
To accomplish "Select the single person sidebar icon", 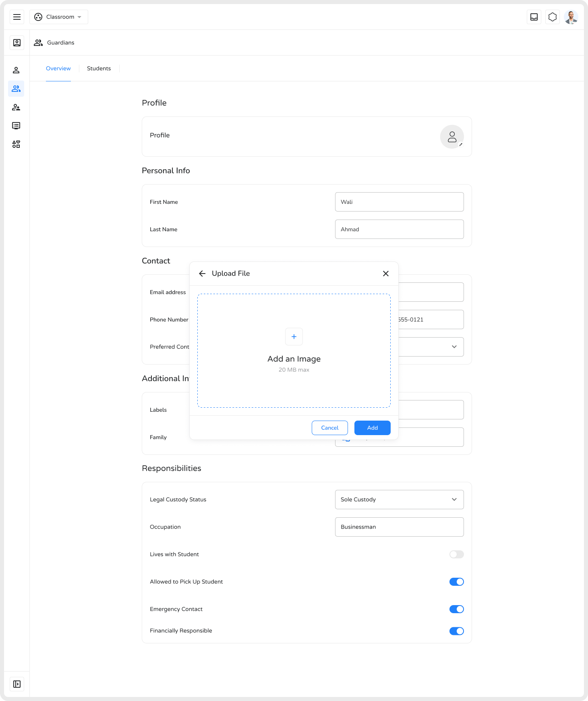I will point(16,70).
